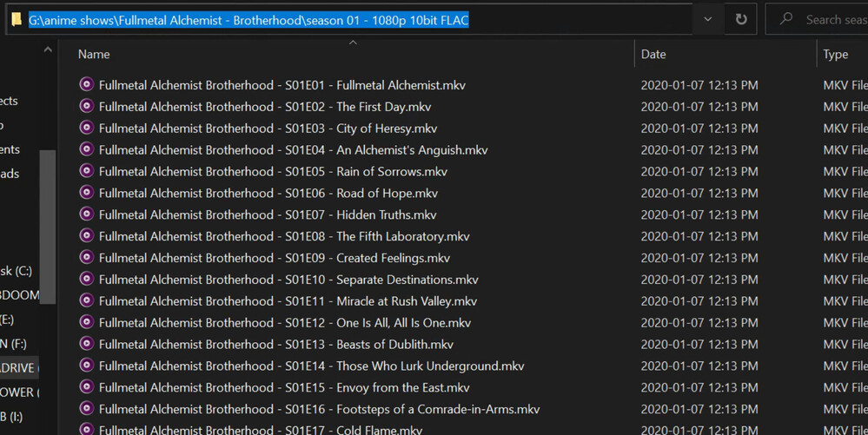Click the MKV icon for S01E09
Image resolution: width=868 pixels, height=435 pixels.
pyautogui.click(x=86, y=257)
